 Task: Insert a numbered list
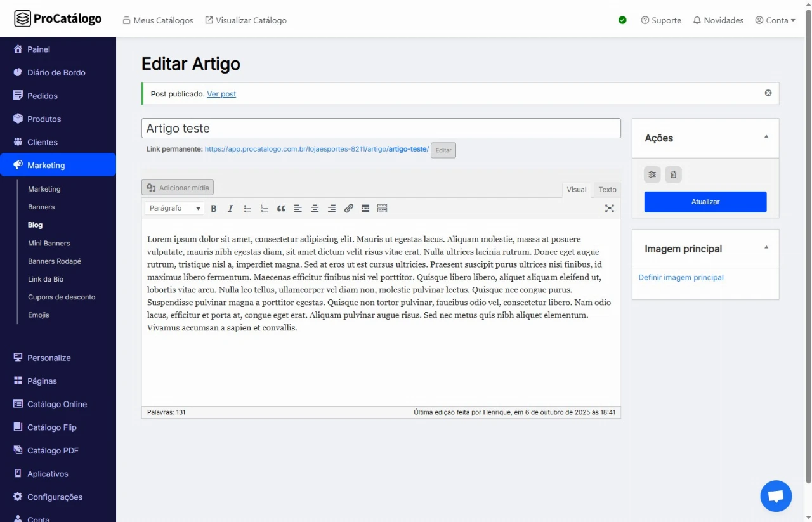(x=265, y=209)
